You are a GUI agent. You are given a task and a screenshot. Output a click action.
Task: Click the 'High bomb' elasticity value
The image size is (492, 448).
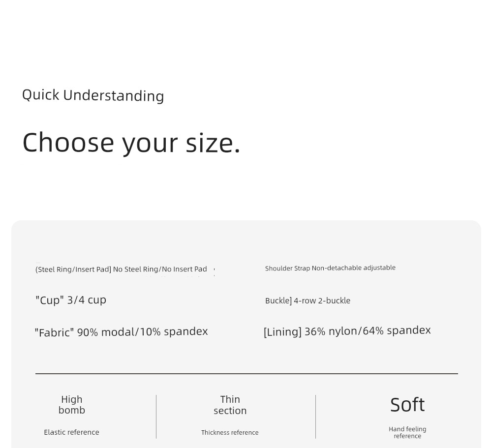pyautogui.click(x=71, y=405)
